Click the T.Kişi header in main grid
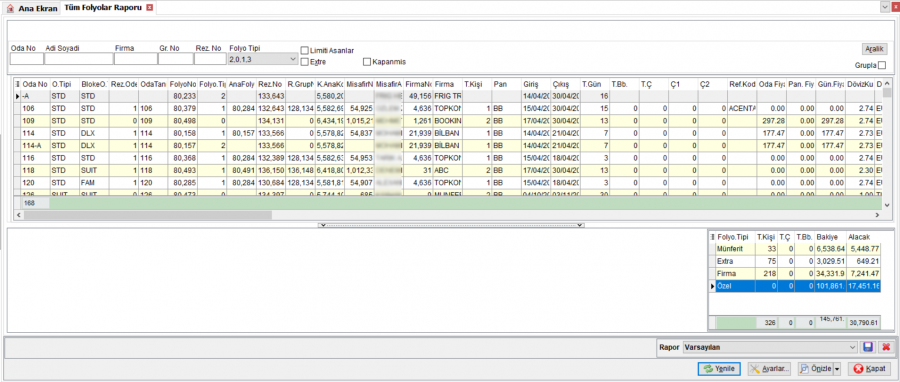Screen dimensions: 900x382 coord(477,84)
